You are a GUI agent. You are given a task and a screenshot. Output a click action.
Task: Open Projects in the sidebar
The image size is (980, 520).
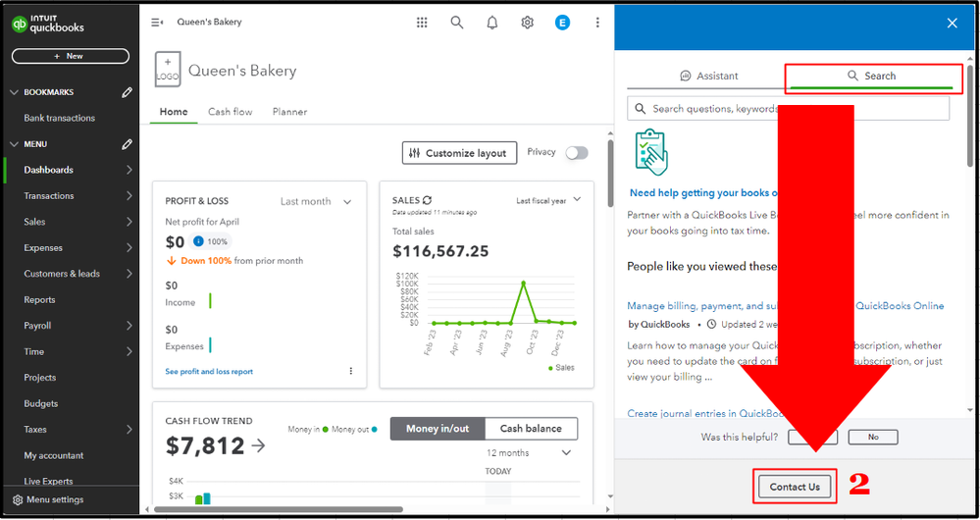40,378
